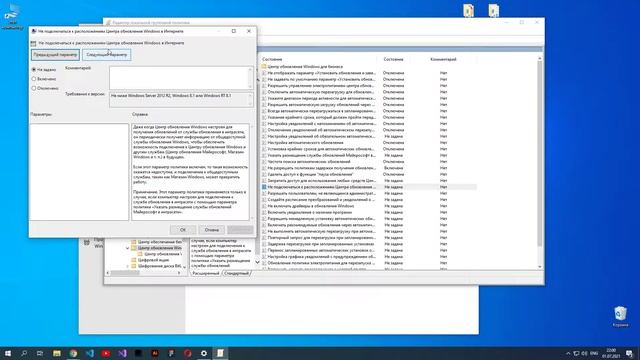640x360 pixels.
Task: Click the tree pane's horizontal scroll left arrow
Action: click(x=108, y=273)
